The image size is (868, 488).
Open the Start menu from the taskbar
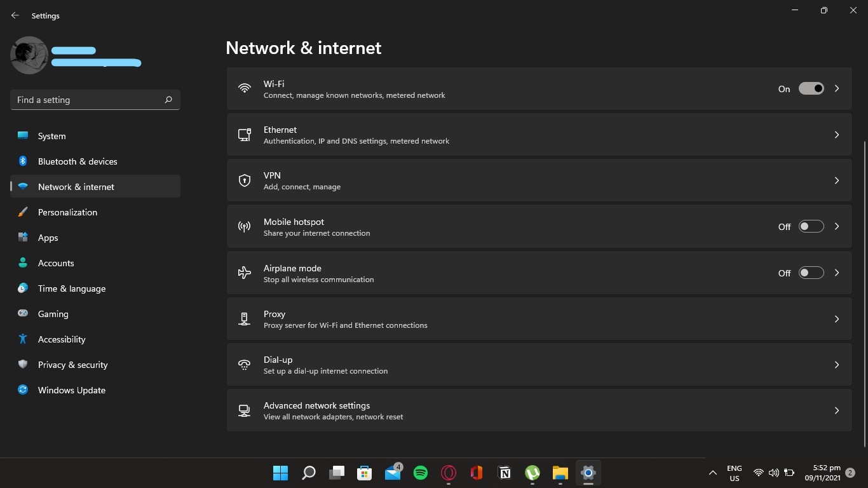point(280,473)
